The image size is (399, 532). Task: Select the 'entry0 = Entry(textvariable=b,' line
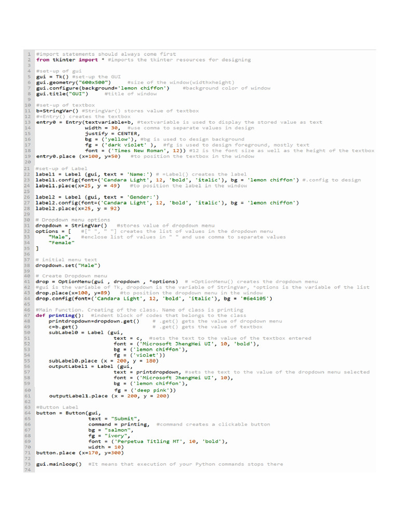[85, 122]
